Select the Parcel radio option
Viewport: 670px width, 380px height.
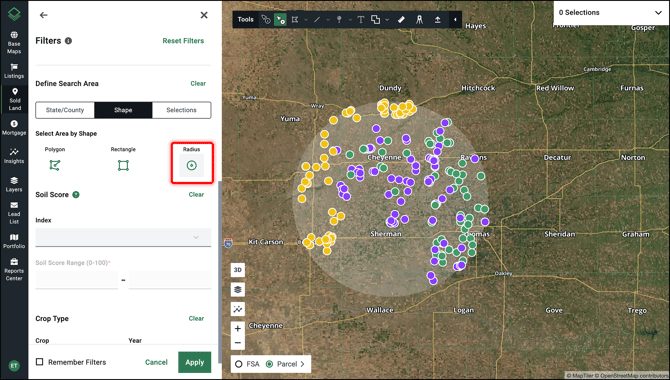point(269,364)
